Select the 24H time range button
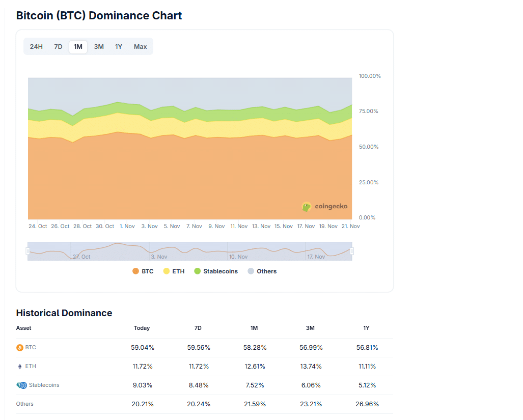The image size is (523, 420). (36, 46)
